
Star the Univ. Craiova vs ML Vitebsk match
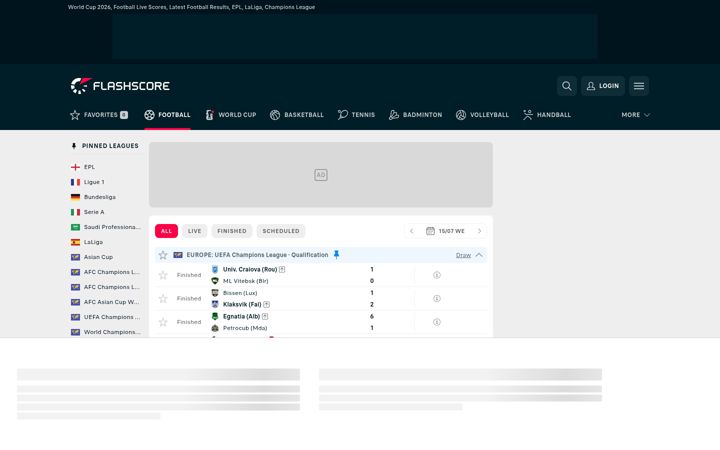[x=163, y=275]
